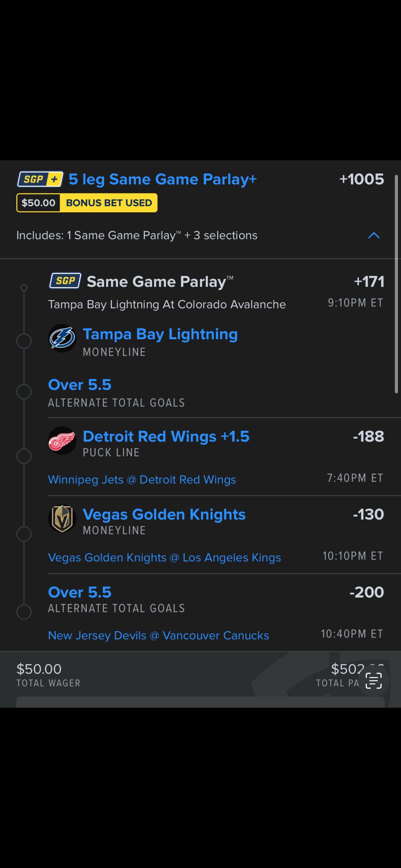Click the SGP badge beside Same Game Parlay
401x868 pixels.
[65, 281]
